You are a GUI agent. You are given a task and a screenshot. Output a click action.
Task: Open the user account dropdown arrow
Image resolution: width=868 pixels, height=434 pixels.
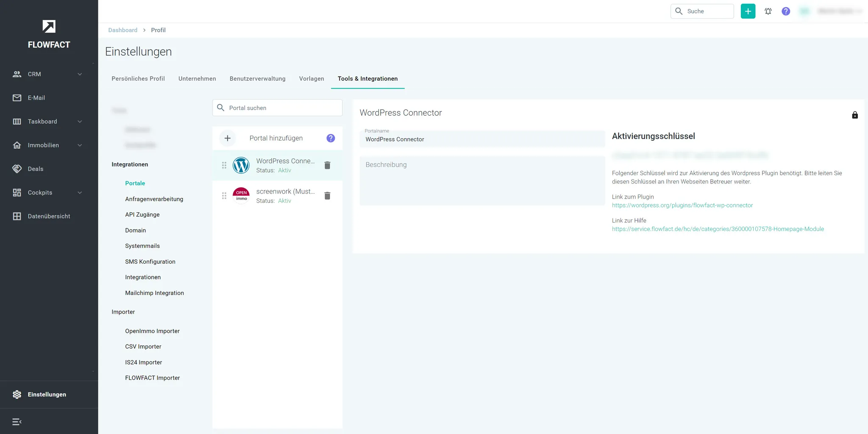pos(860,11)
